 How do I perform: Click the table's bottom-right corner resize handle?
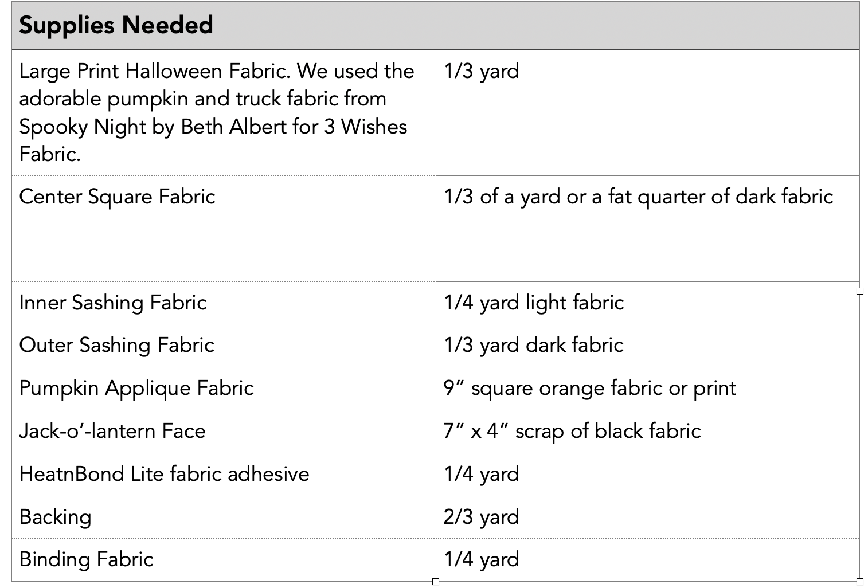pos(860,582)
